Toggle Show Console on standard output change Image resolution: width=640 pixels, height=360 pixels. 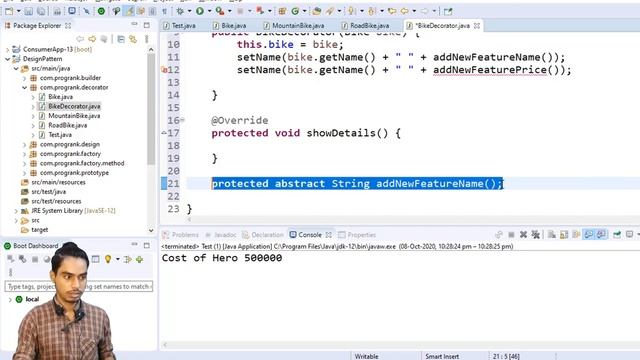pyautogui.click(x=588, y=235)
